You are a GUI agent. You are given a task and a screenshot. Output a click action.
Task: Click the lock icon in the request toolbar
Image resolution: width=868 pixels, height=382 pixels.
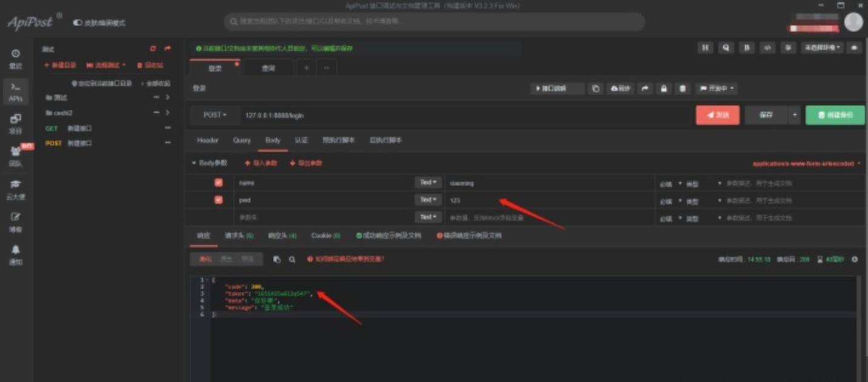click(x=664, y=89)
